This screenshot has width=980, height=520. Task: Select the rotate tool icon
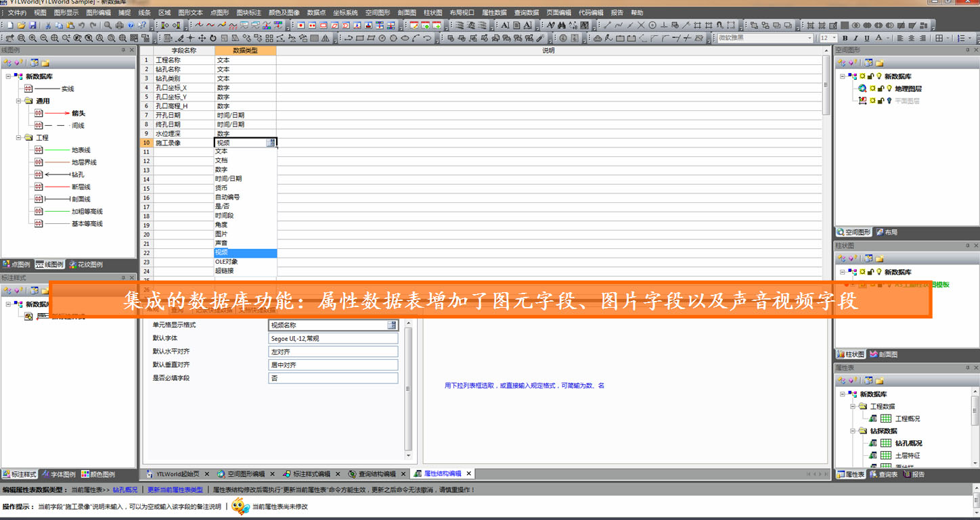[x=213, y=39]
